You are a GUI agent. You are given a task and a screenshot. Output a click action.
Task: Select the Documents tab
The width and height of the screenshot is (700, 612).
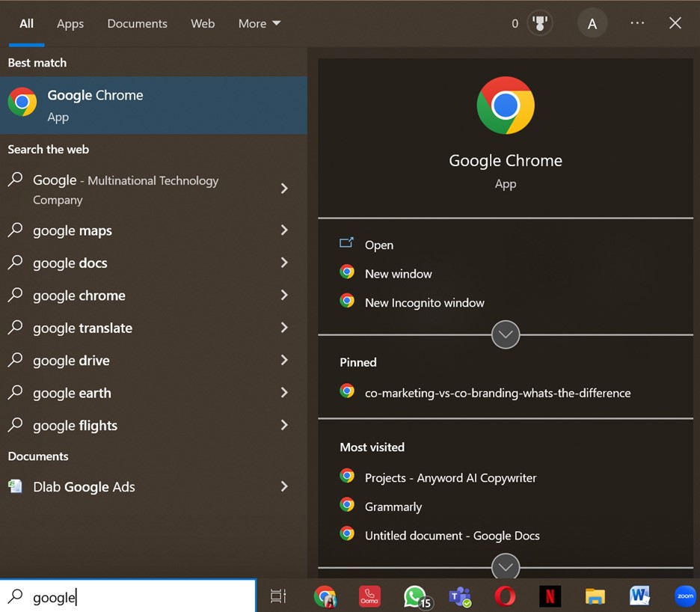tap(137, 23)
